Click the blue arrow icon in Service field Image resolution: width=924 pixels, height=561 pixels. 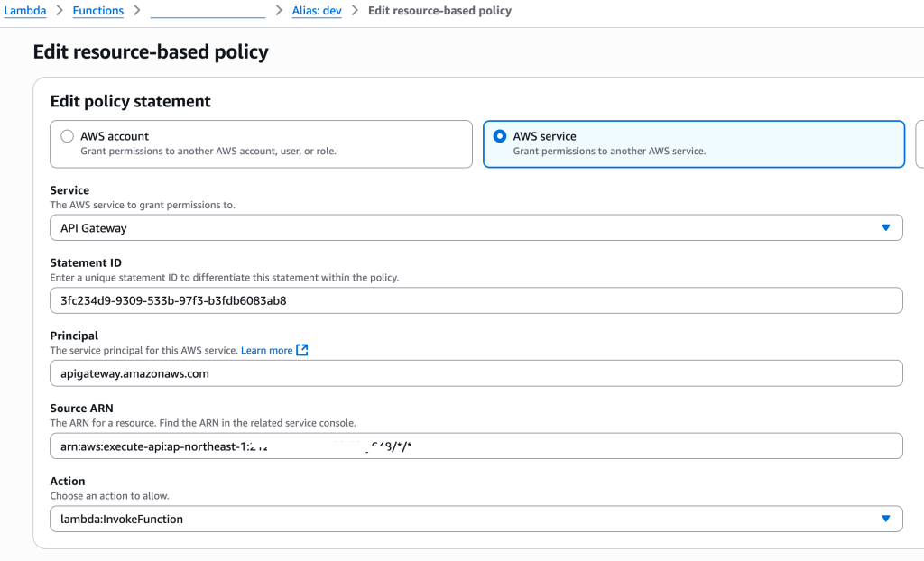click(x=885, y=228)
